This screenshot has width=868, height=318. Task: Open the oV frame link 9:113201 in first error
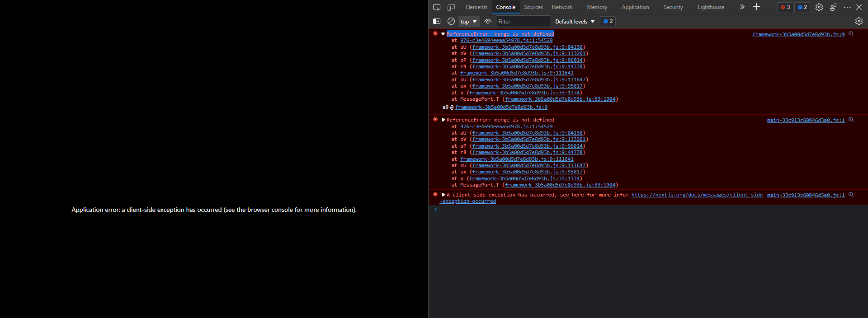(529, 53)
